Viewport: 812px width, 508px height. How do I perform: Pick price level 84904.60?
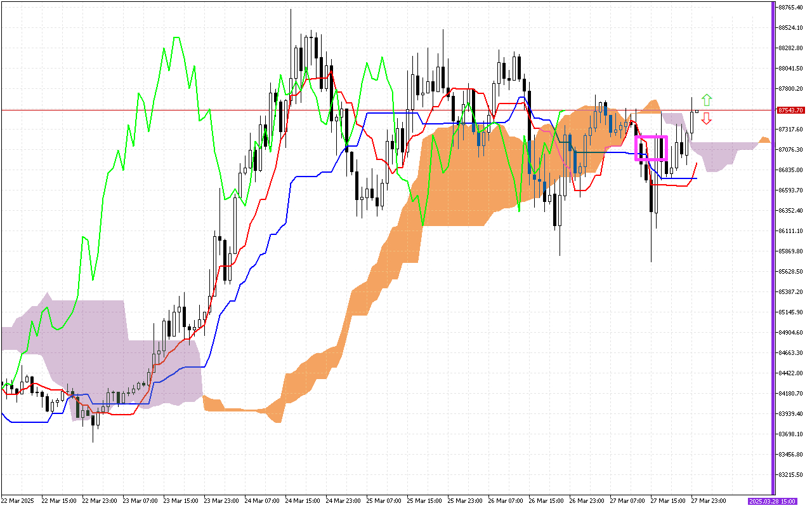point(790,333)
